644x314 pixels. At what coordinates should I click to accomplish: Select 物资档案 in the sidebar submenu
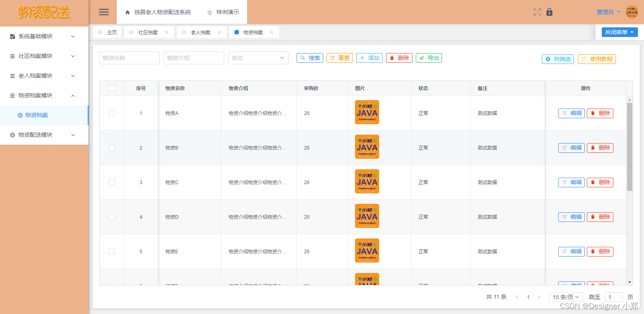[44, 115]
